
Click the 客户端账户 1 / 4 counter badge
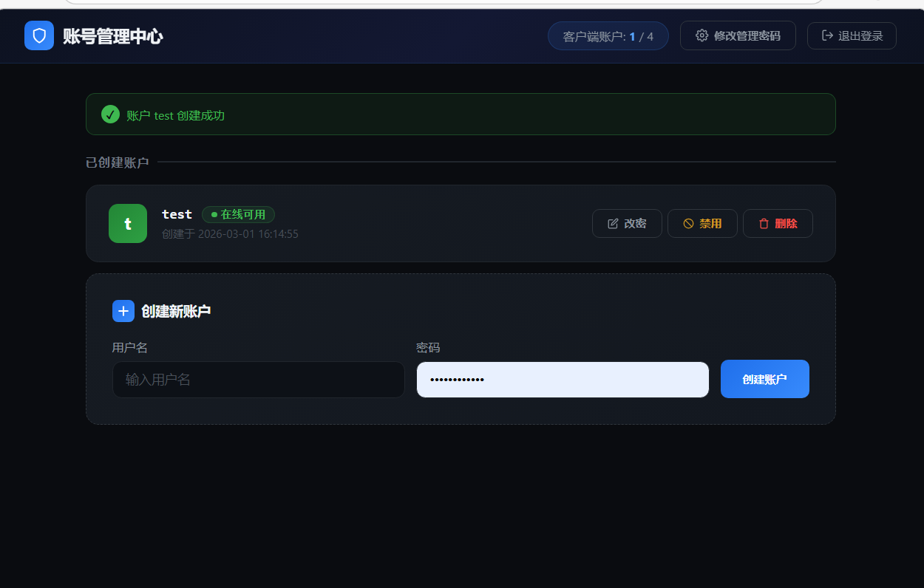pyautogui.click(x=608, y=36)
